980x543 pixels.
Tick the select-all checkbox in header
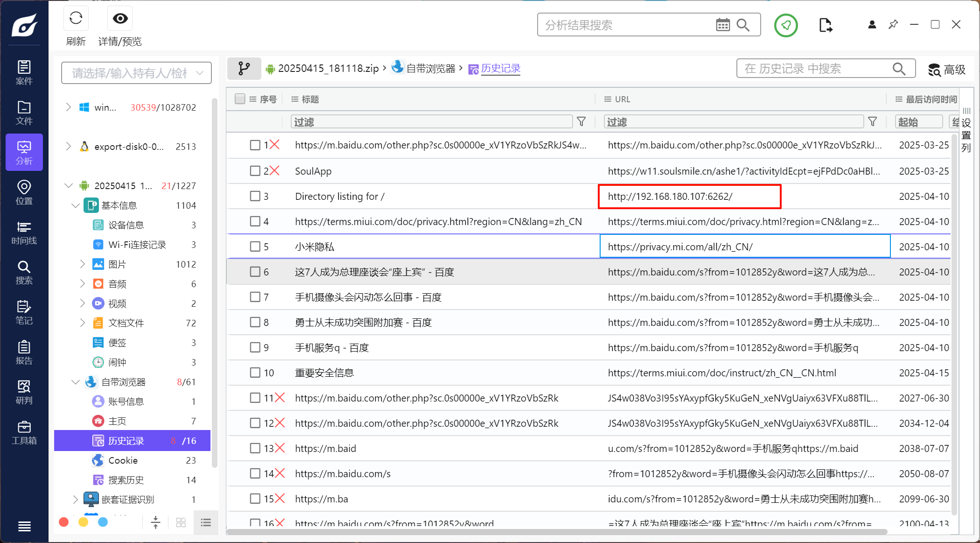pos(240,99)
